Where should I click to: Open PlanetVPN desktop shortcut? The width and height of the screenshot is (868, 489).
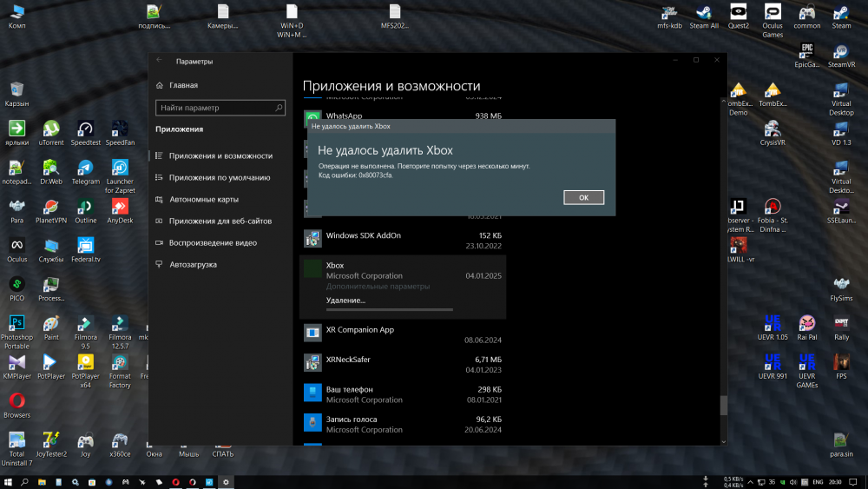click(51, 211)
